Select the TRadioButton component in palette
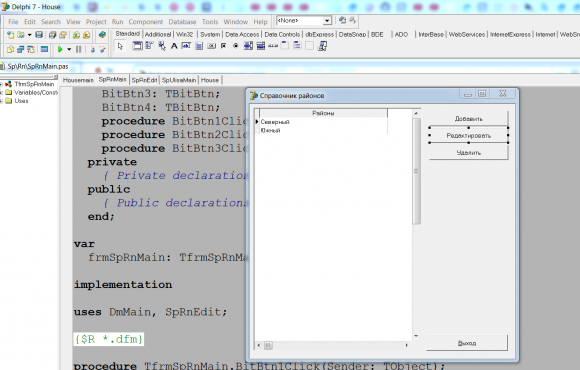 point(236,46)
